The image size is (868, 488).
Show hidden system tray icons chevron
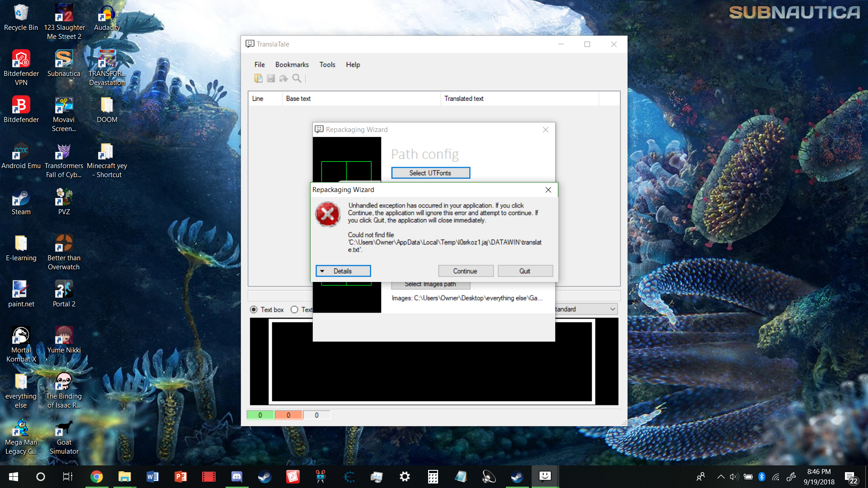[721, 477]
